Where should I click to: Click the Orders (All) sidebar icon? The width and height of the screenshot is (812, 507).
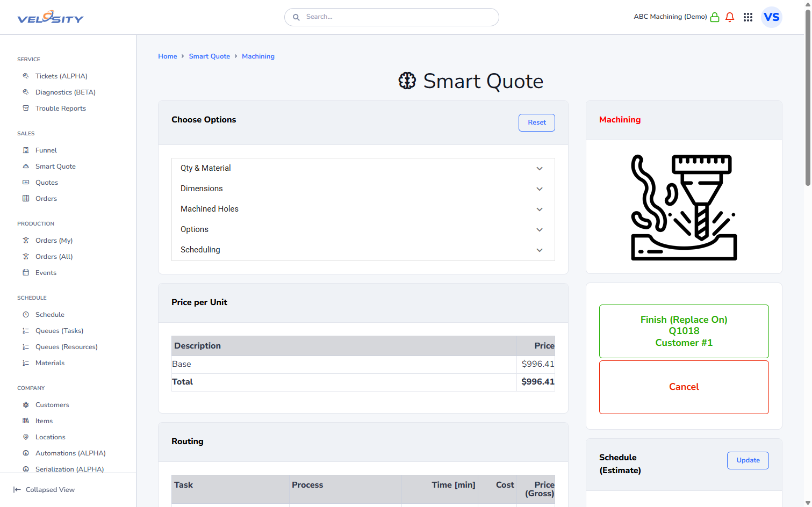click(26, 256)
